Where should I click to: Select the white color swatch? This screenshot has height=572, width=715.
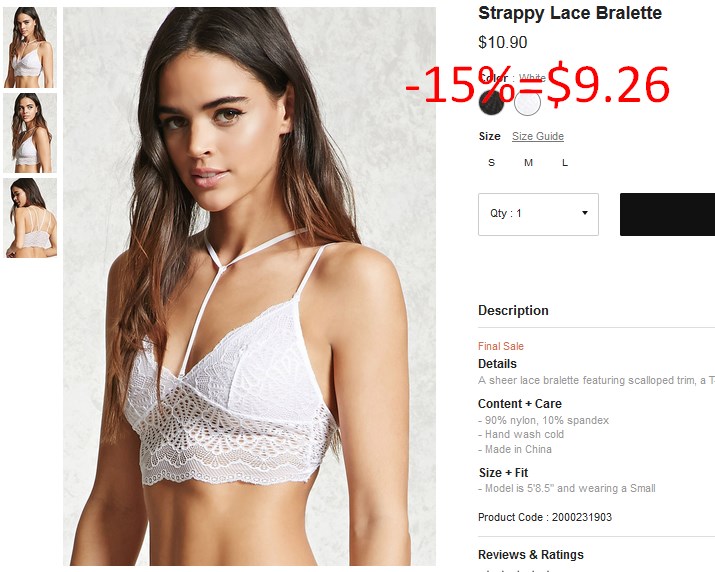click(x=527, y=103)
